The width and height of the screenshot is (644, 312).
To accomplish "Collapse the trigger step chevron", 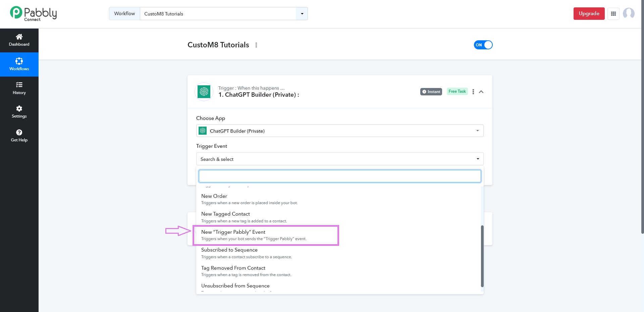I will (481, 92).
